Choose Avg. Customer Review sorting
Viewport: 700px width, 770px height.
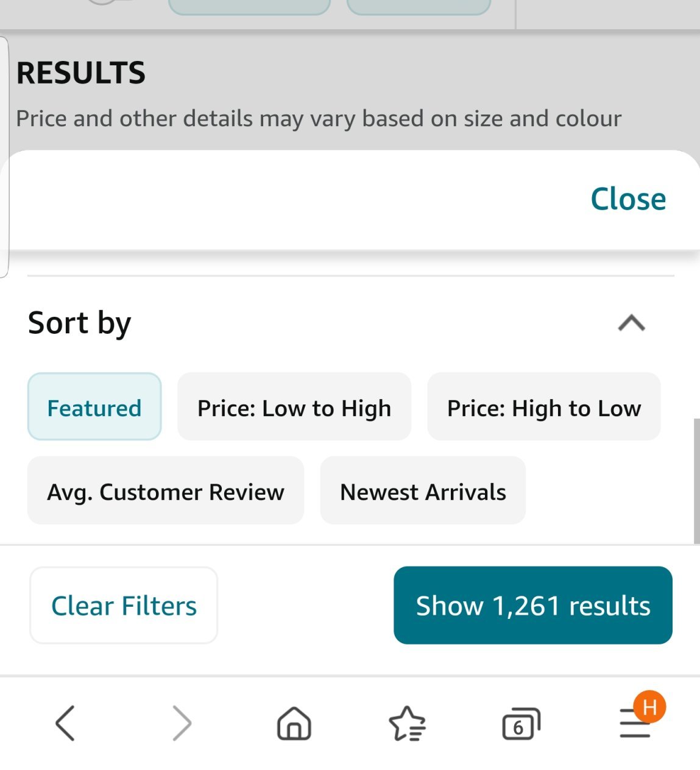tap(166, 491)
